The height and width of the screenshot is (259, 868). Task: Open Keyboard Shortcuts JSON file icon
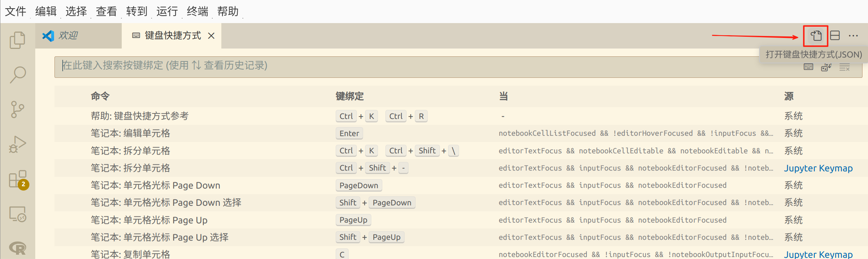pos(816,36)
